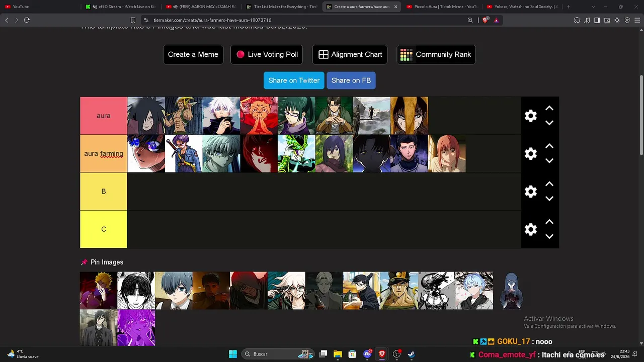Screen dimensions: 644x362
Task: Open settings gear for the B tier
Action: (531, 192)
